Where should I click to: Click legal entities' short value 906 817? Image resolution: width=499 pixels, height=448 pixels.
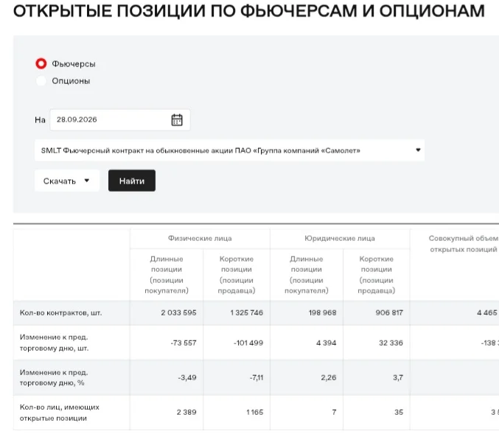(389, 312)
